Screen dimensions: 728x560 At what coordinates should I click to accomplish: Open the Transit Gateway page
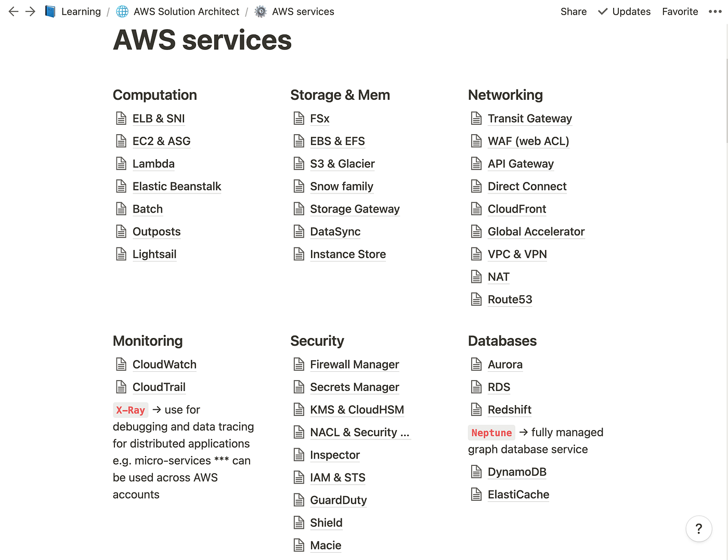[x=529, y=119]
